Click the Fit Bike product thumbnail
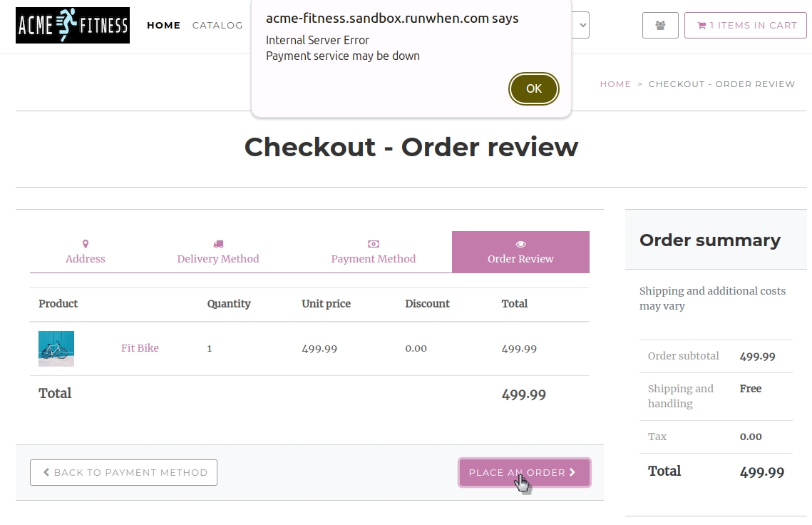 pos(56,349)
